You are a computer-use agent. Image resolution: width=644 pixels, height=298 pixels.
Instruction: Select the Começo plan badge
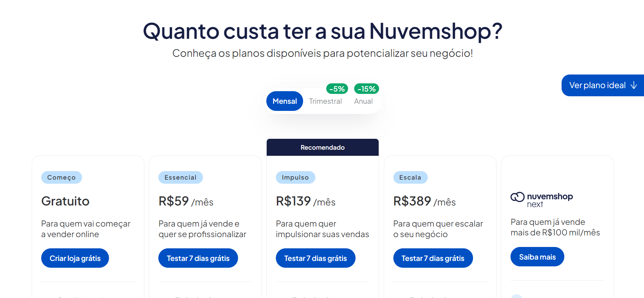tap(61, 177)
